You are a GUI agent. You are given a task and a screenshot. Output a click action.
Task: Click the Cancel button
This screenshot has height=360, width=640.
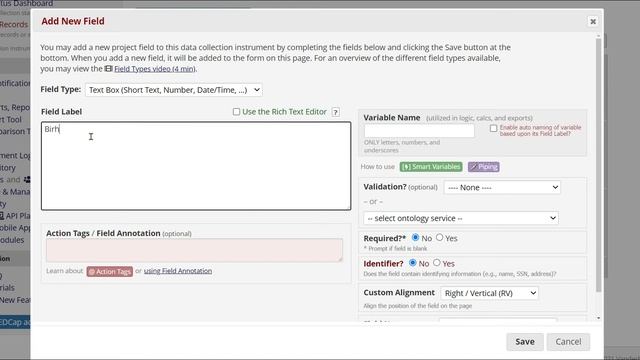[x=568, y=342]
